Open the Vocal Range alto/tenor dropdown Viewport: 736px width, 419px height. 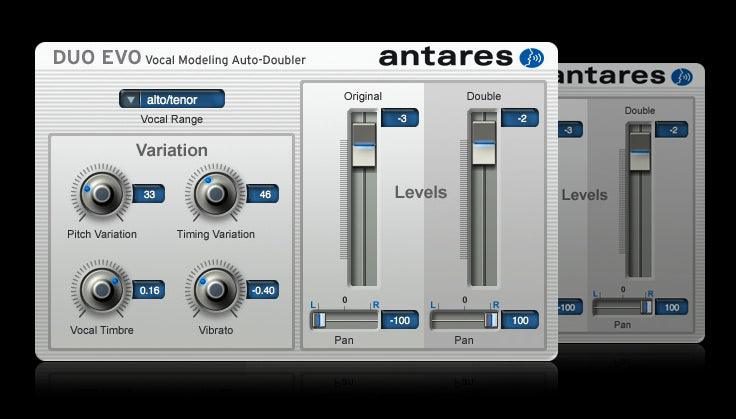172,99
